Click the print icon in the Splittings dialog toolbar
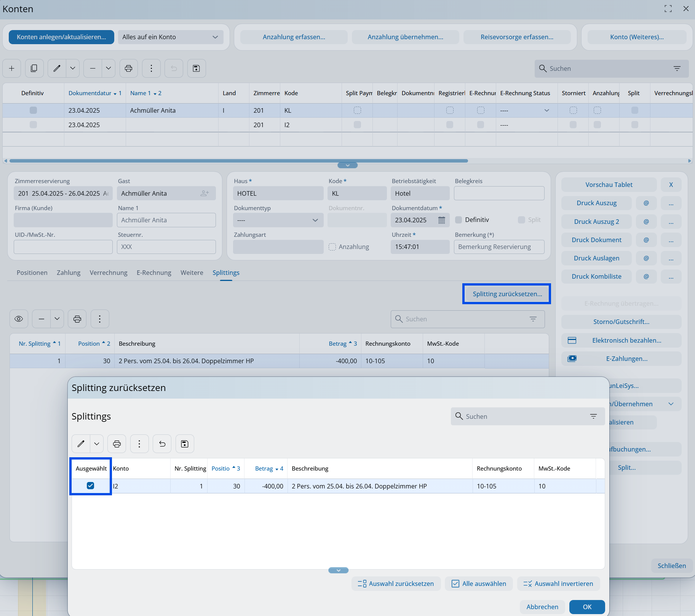This screenshot has width=695, height=616. click(117, 444)
